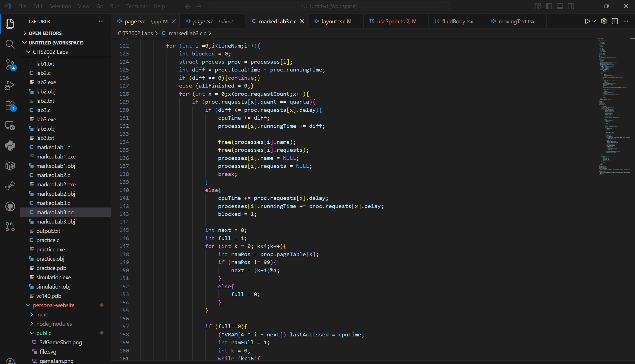Open the container box icon in activity bar

10,166
